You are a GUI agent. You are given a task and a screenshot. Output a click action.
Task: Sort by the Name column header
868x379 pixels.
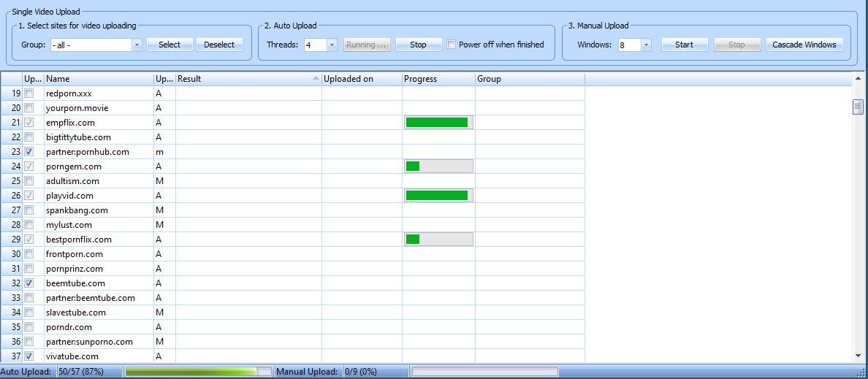pos(99,79)
